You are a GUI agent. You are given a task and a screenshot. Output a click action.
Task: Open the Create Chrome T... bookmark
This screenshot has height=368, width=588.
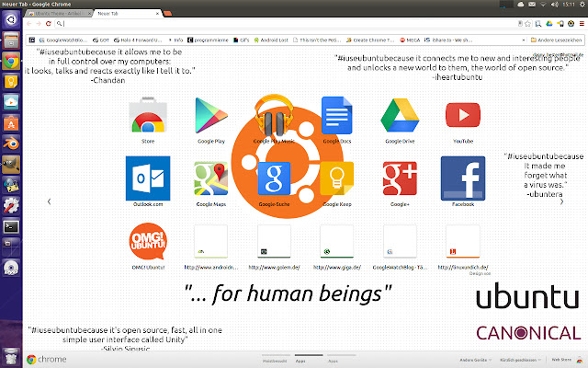pos(370,40)
